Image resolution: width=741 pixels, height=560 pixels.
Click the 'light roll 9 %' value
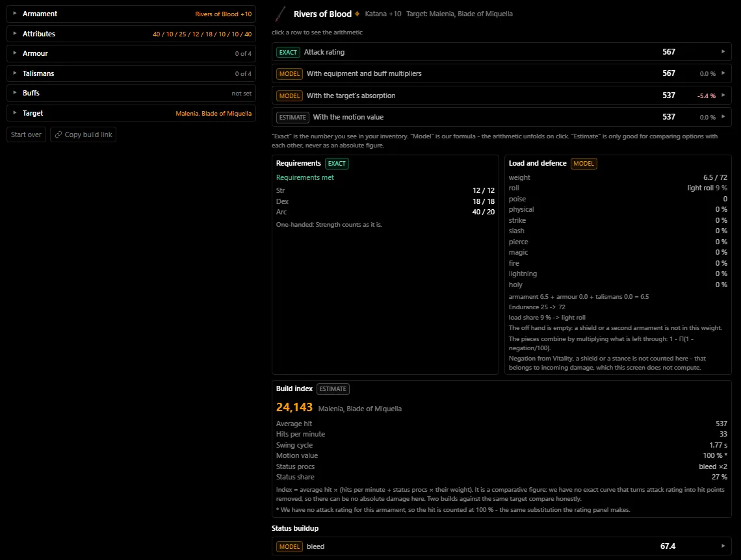click(707, 188)
